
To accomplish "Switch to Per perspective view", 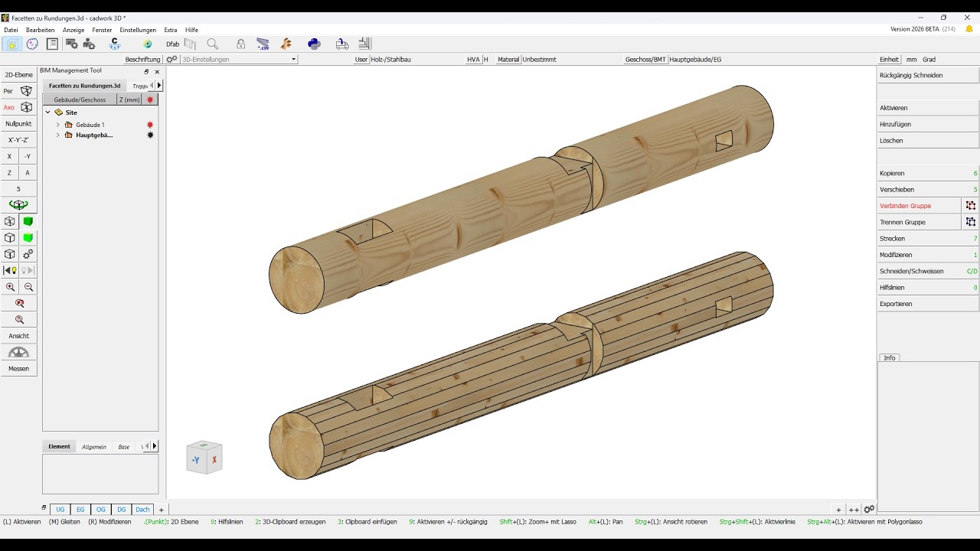I will point(18,91).
